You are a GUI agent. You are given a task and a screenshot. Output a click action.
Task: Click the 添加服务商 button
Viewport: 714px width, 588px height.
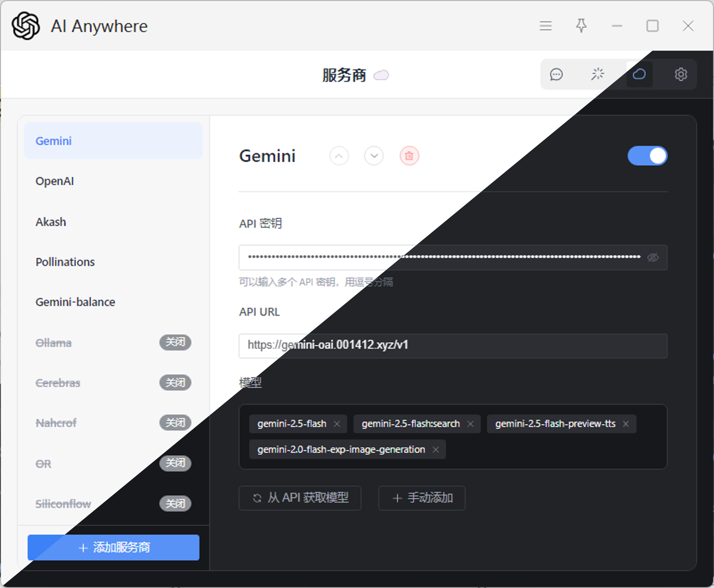114,547
